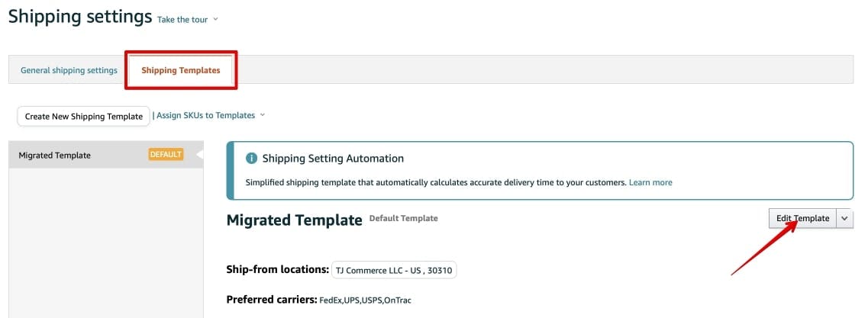The height and width of the screenshot is (318, 868).
Task: Click the Shipping settings page heading
Action: (x=80, y=17)
